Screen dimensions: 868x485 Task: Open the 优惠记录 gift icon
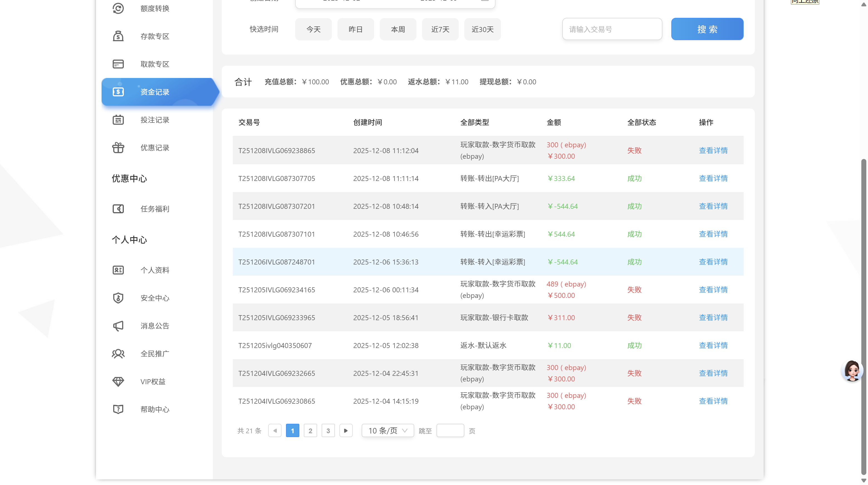click(x=118, y=147)
